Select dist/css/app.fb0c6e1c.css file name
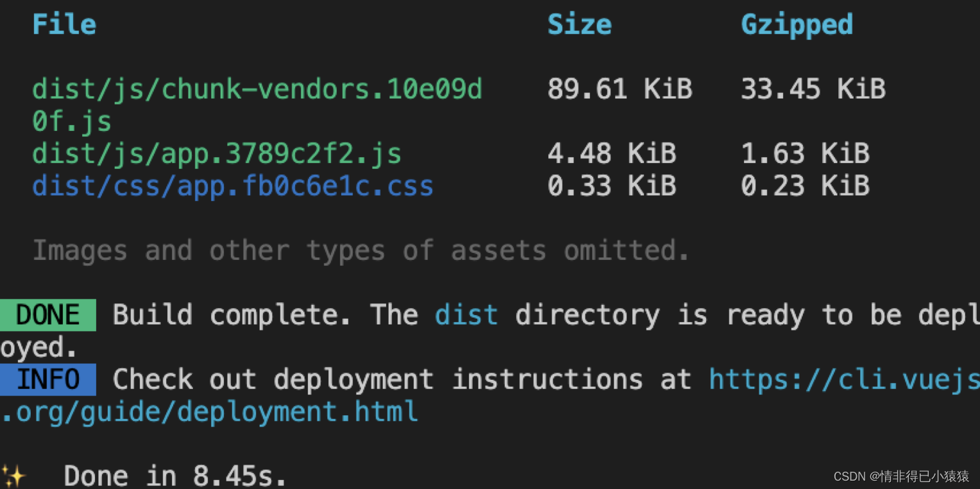Screen dimensions: 980x489 [233, 187]
